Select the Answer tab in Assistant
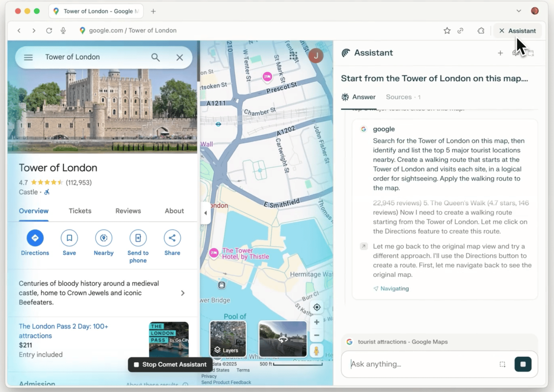Screen dimensions: 554x392 (x=358, y=97)
